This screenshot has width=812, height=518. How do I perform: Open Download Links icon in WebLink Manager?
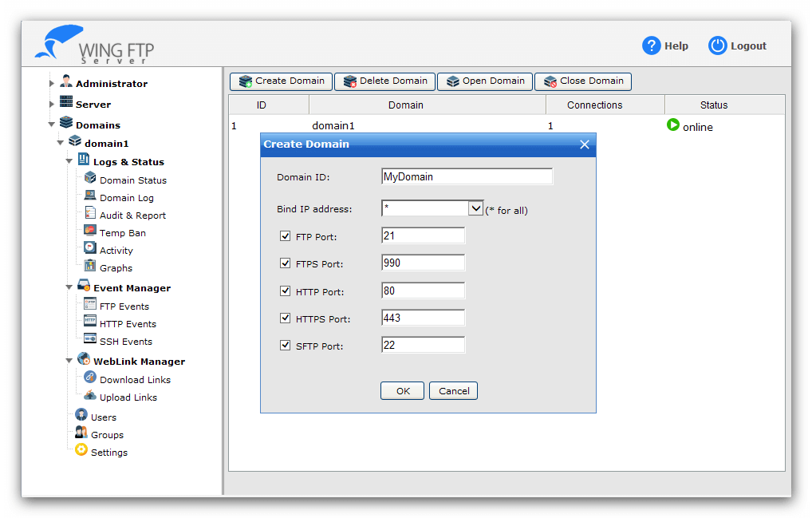tap(90, 378)
